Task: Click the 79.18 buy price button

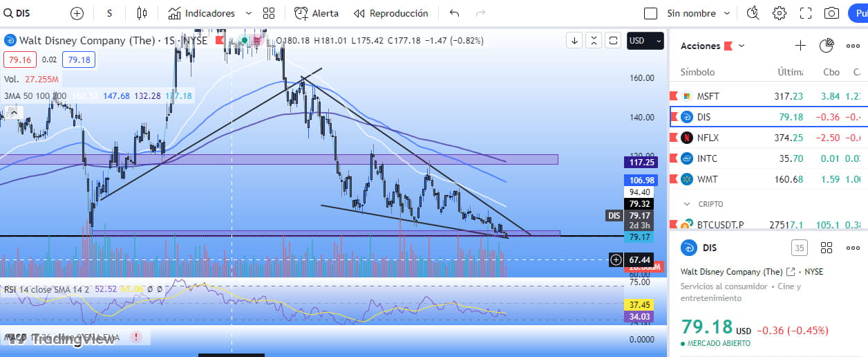Action: click(79, 59)
